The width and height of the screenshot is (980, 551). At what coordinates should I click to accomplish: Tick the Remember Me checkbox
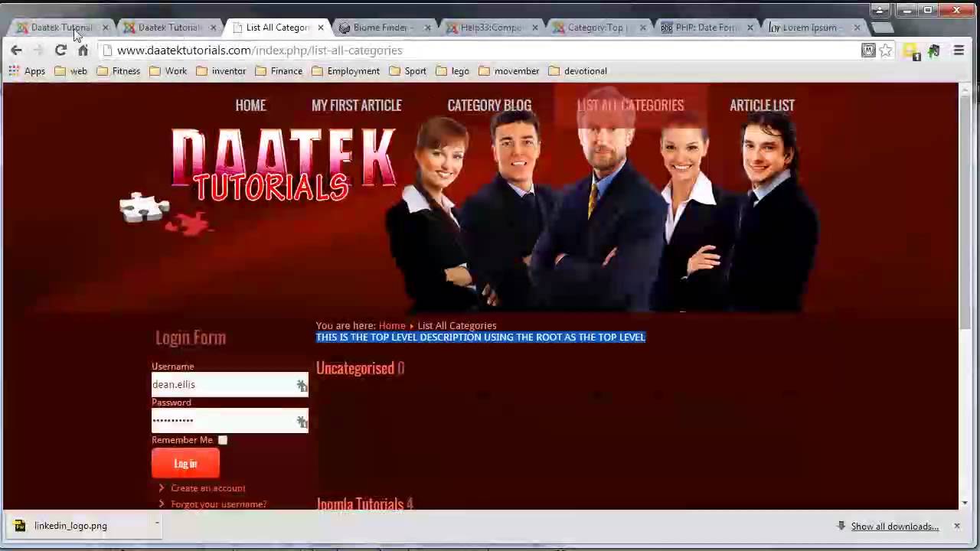(x=222, y=440)
